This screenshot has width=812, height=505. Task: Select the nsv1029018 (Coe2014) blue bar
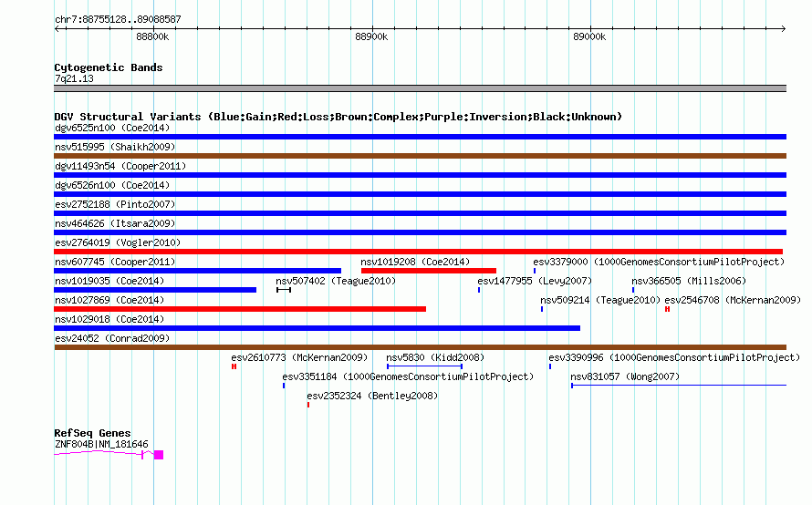coord(317,328)
